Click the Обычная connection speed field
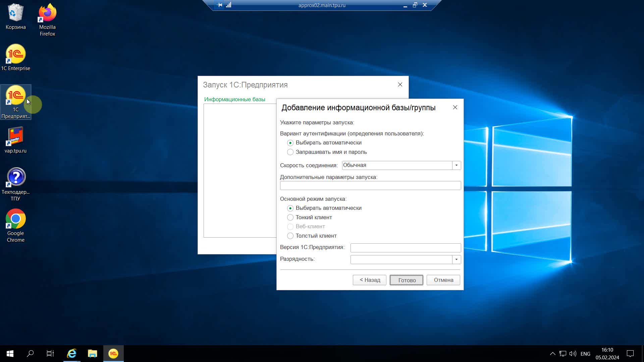 pos(397,165)
